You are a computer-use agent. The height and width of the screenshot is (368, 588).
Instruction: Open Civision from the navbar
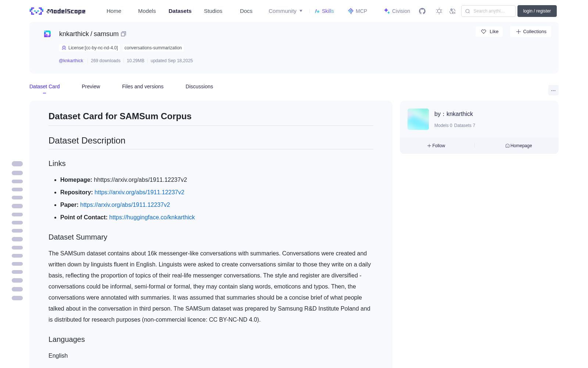pyautogui.click(x=397, y=11)
